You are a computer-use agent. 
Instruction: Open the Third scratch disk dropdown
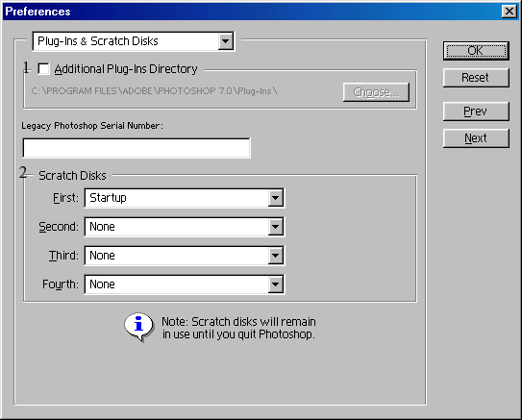click(x=185, y=256)
